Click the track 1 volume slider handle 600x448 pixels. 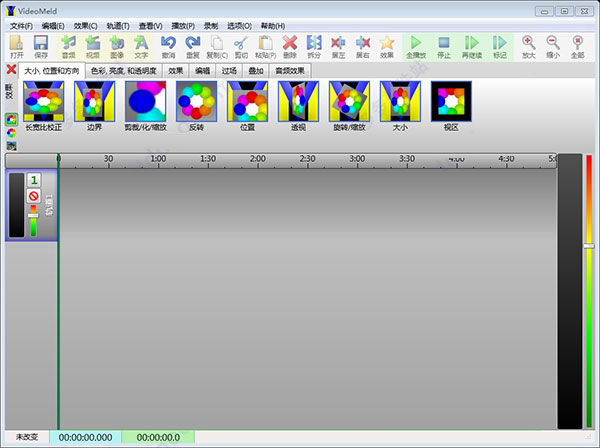(x=33, y=216)
